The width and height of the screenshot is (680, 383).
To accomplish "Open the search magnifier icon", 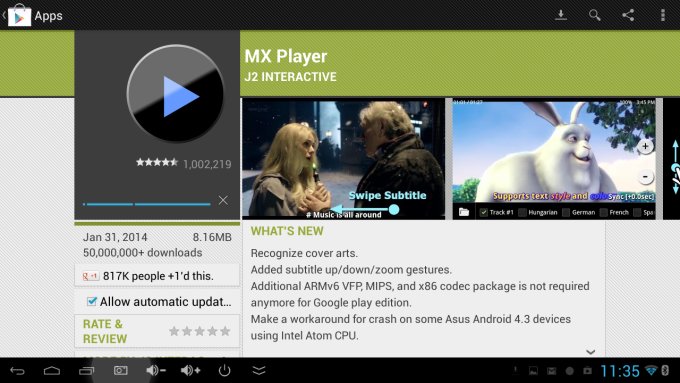I will tap(595, 15).
